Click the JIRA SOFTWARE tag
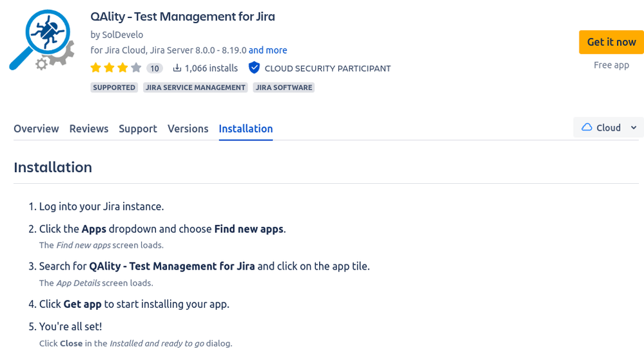The image size is (644, 358). [284, 88]
